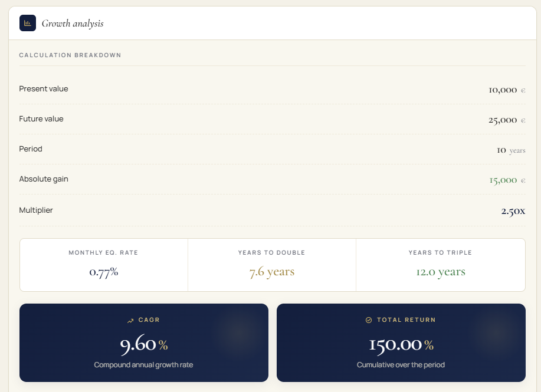The height and width of the screenshot is (392, 541).
Task: Click the Growth analysis bar chart icon
Action: tap(28, 23)
